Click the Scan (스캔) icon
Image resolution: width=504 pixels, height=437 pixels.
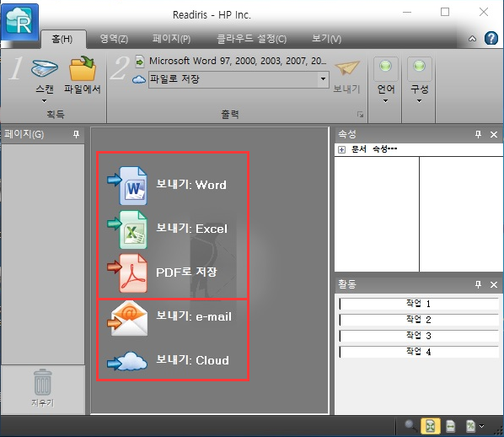click(45, 67)
